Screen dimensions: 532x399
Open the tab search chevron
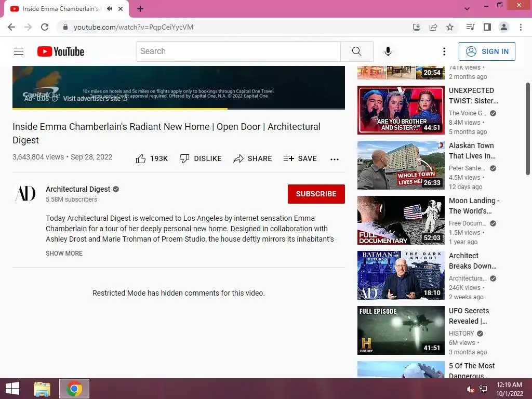pyautogui.click(x=467, y=9)
